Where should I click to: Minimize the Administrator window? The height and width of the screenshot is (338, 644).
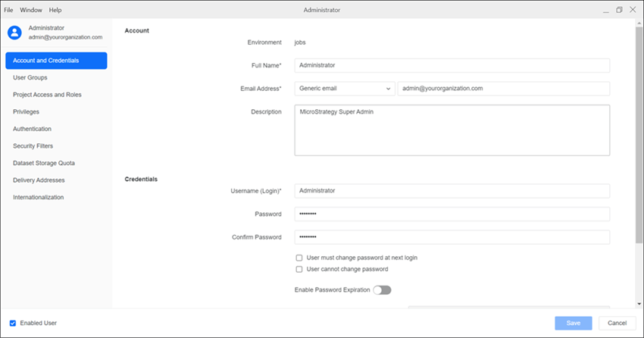(x=604, y=10)
